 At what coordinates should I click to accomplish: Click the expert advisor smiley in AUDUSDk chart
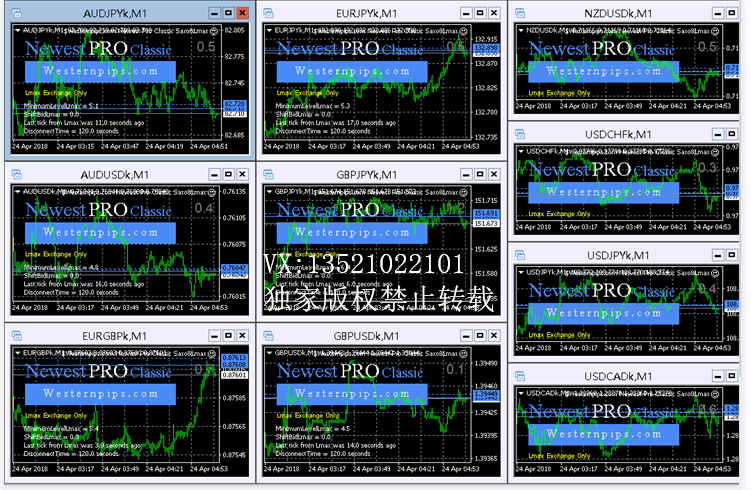coord(211,193)
